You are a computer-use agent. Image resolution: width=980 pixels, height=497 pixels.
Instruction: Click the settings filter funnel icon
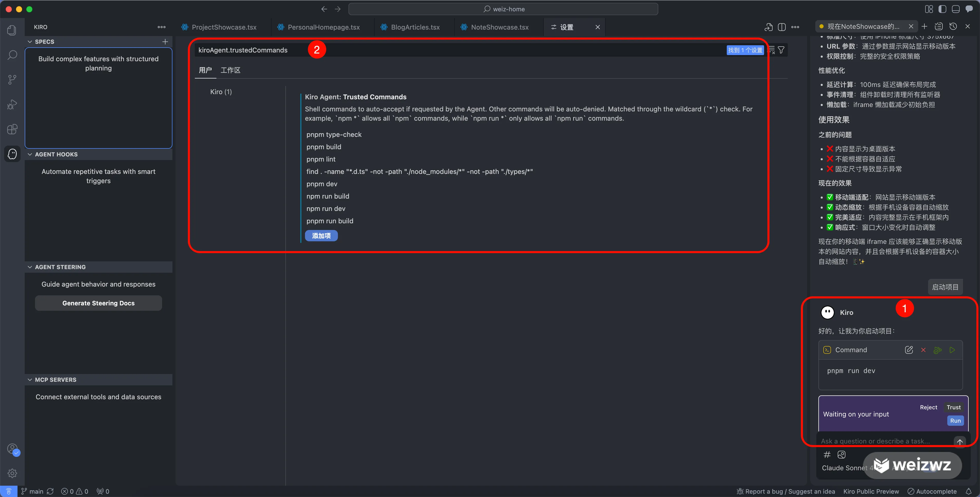781,50
